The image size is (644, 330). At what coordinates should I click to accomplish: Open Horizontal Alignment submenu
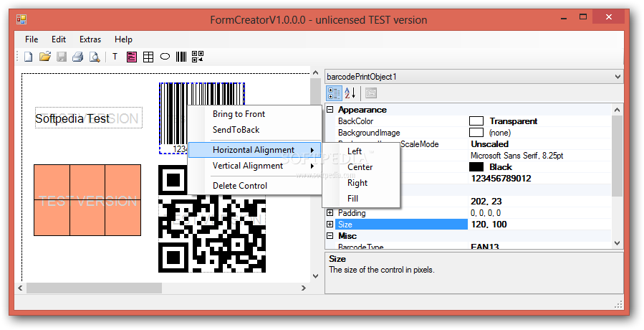coord(254,150)
